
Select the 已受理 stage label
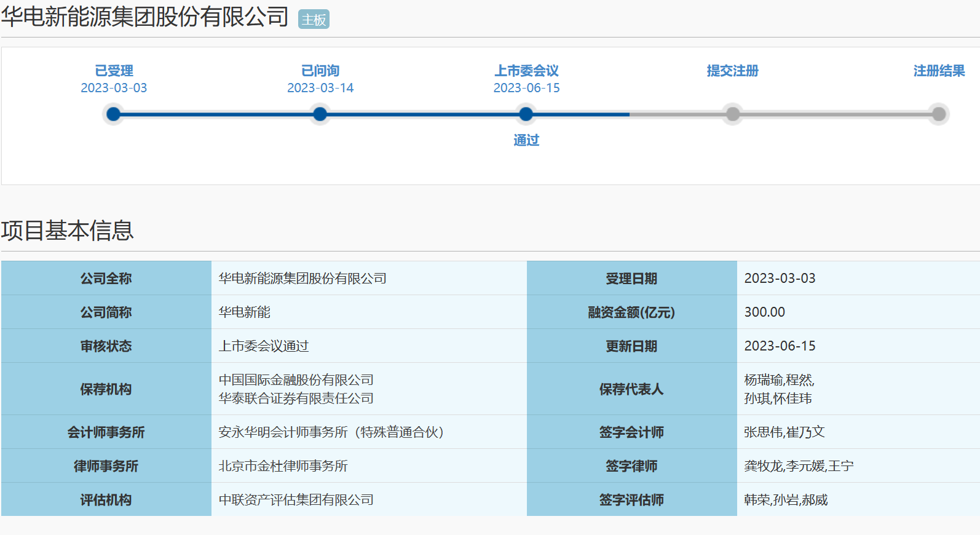point(114,71)
